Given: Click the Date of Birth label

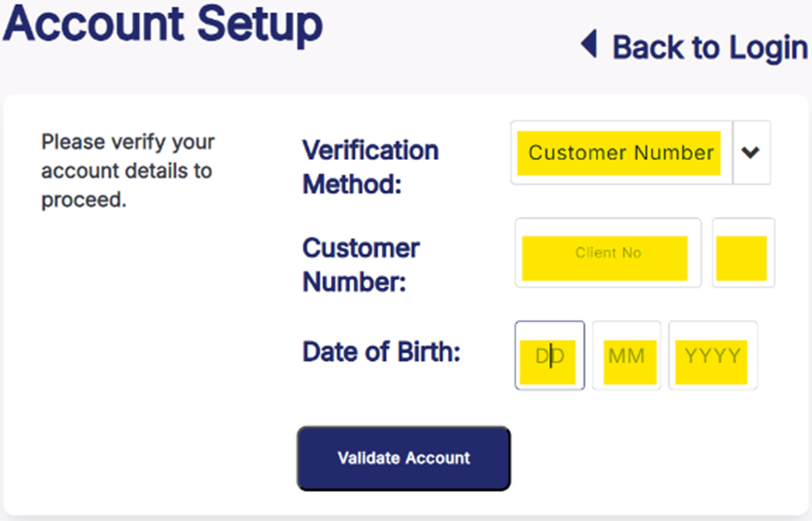Looking at the screenshot, I should click(x=381, y=352).
